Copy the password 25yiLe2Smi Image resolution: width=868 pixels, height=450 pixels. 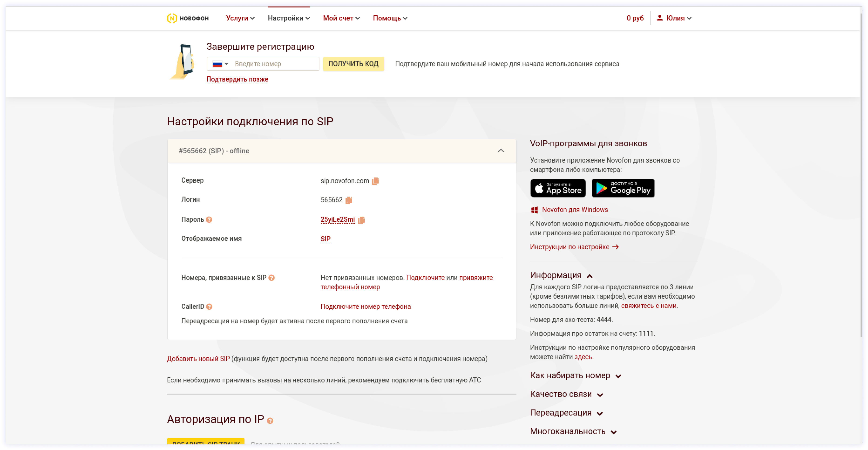pyautogui.click(x=361, y=220)
